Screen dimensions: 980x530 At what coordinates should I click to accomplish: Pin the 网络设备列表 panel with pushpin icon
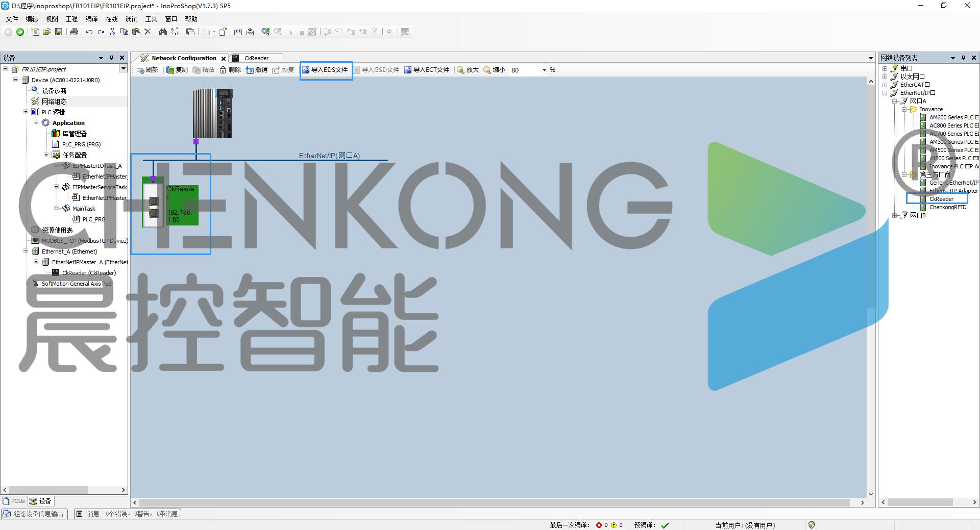coord(963,58)
